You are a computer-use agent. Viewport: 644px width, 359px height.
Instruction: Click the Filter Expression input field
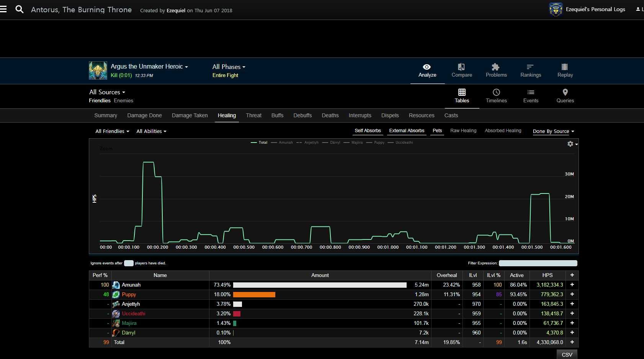coord(538,263)
